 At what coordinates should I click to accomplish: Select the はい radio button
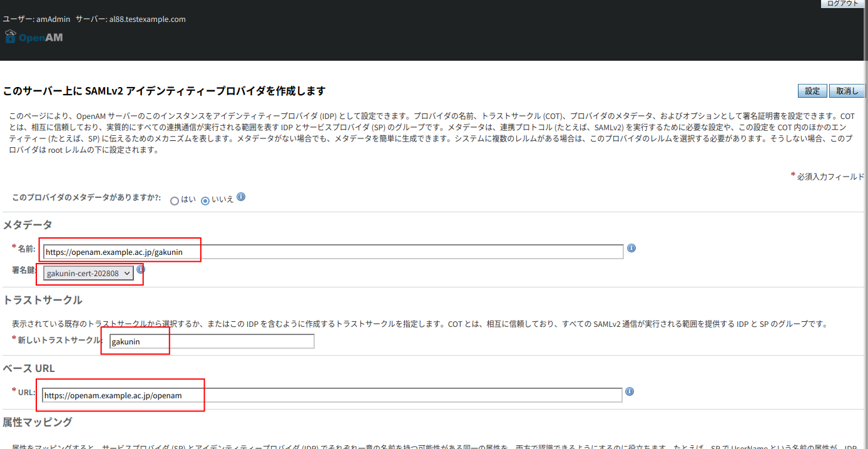pos(174,200)
